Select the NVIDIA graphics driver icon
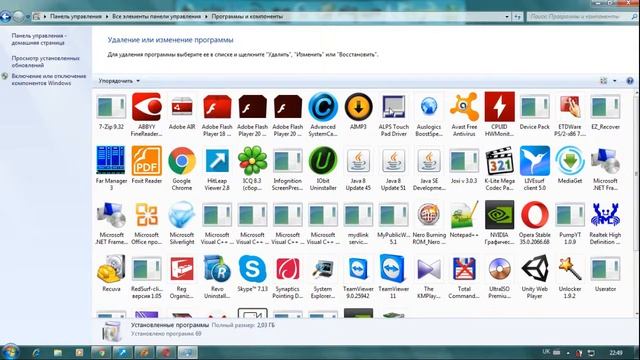The width and height of the screenshot is (640, 360). (x=499, y=215)
